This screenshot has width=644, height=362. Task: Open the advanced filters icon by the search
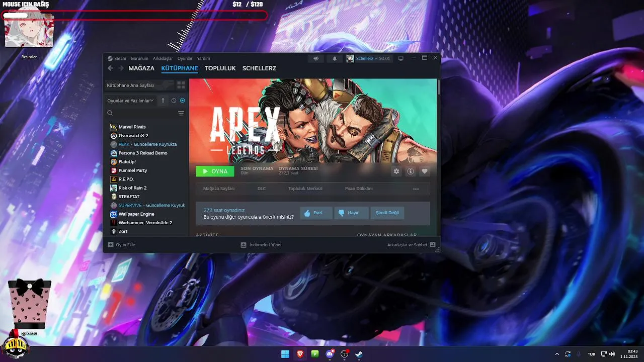(x=181, y=113)
